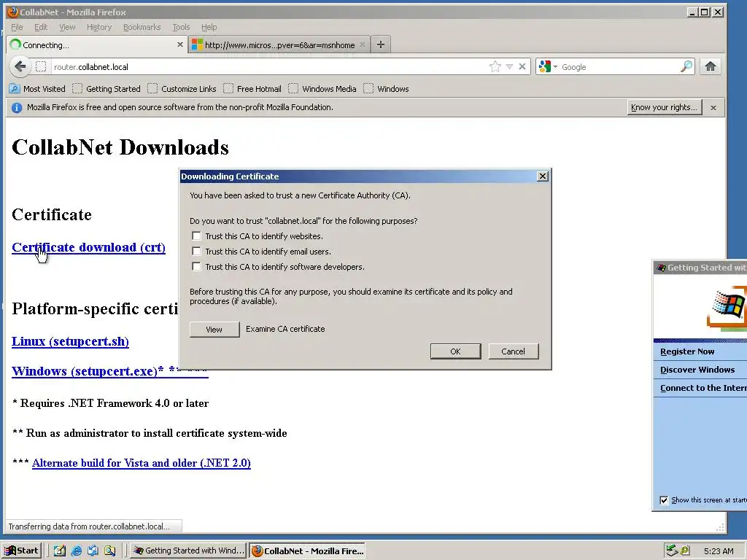Click Firefox logo in title bar
Screen dimensions: 747x560
12,12
